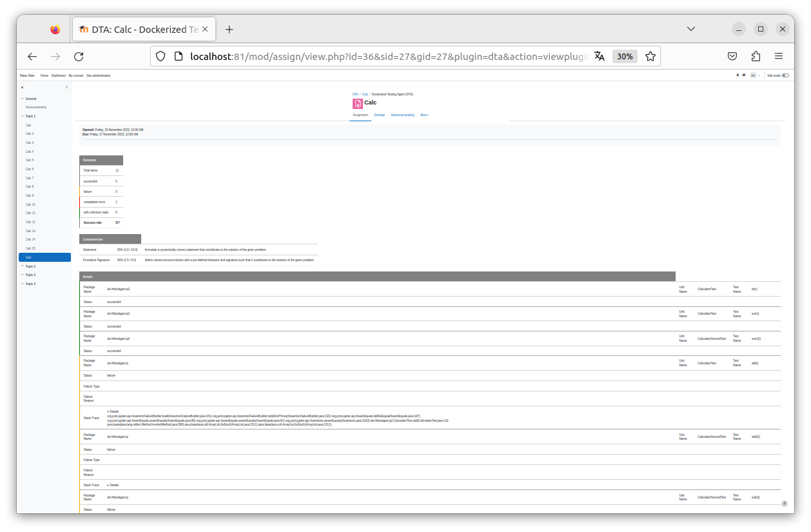Screen dimensions: 811x532
Task: Open the Firefox translate page icon
Action: (x=600, y=56)
